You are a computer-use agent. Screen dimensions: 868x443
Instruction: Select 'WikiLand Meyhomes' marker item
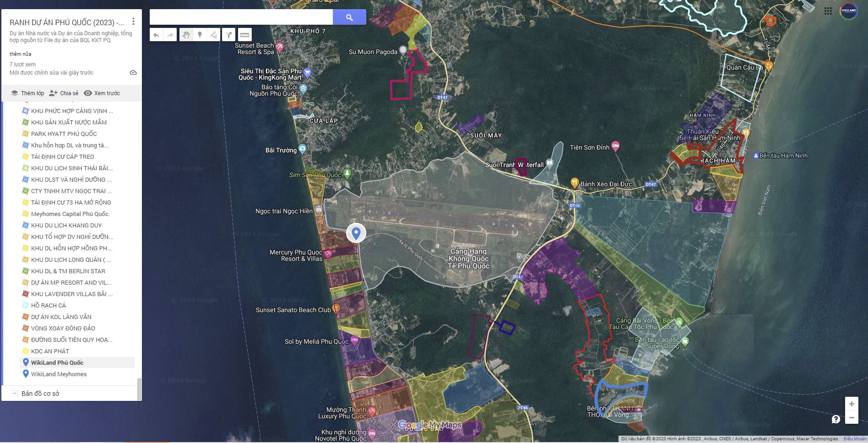coord(59,374)
